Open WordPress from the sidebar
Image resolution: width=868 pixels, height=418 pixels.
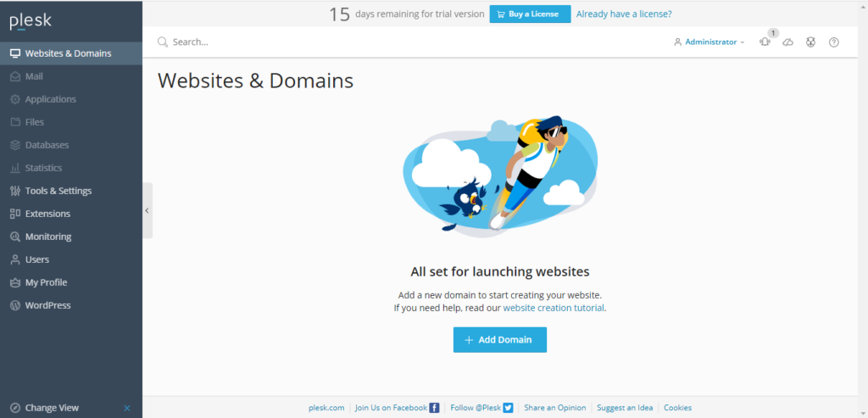[x=47, y=305]
